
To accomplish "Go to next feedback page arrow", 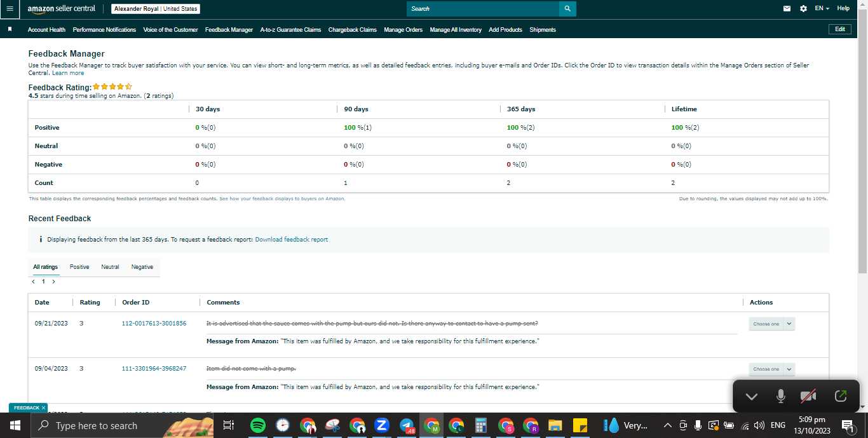I will point(53,281).
